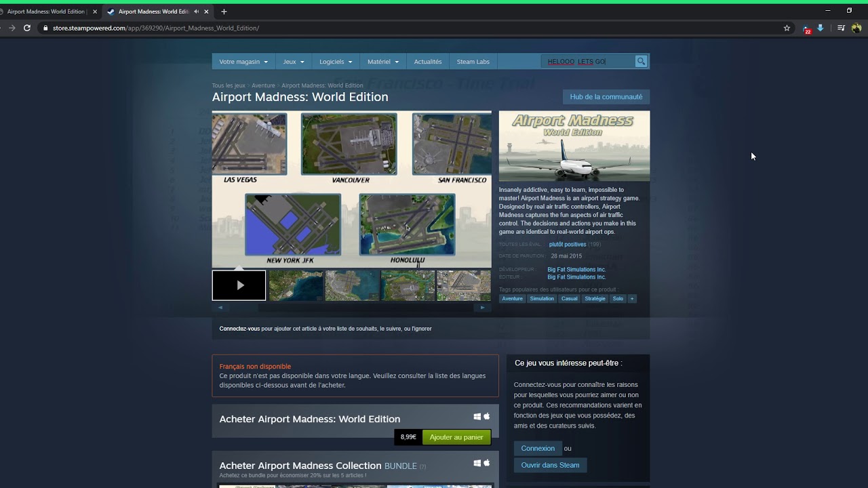Click the 8,99€ price label

408,437
